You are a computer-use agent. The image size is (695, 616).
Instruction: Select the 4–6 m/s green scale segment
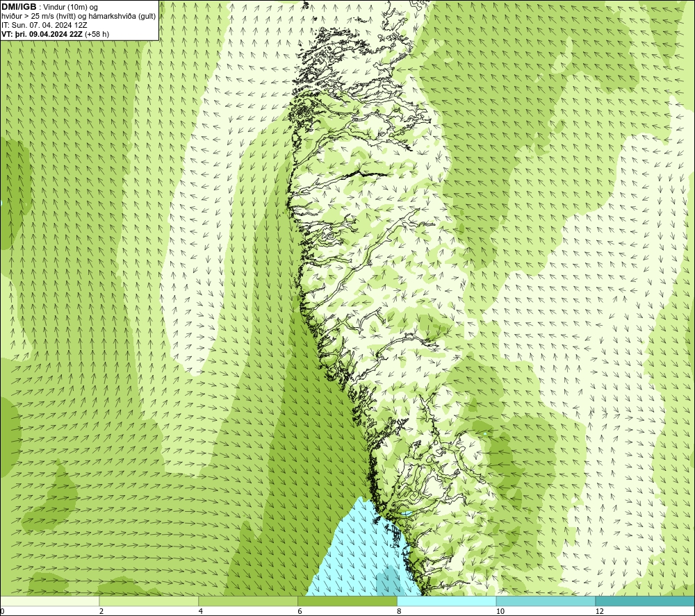tap(248, 601)
